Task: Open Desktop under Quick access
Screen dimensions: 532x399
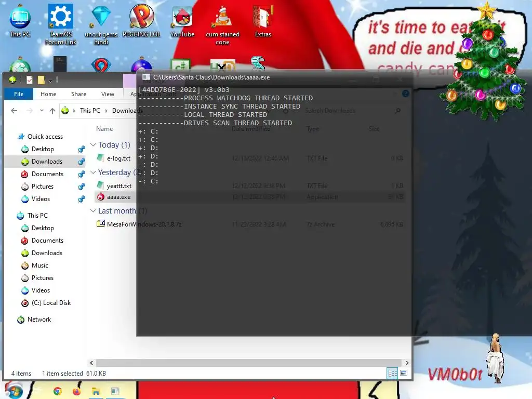Action: coord(43,149)
